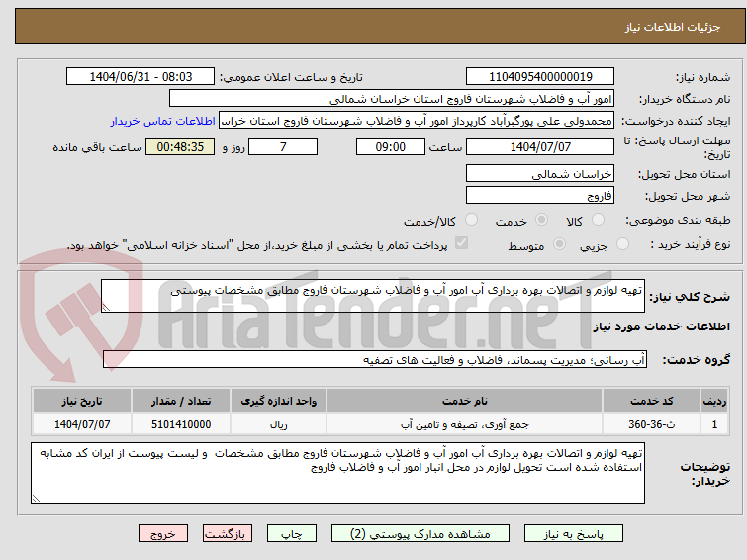The width and height of the screenshot is (747, 560).
Task: Click service code cell 'ث-36-360'
Action: tap(651, 424)
